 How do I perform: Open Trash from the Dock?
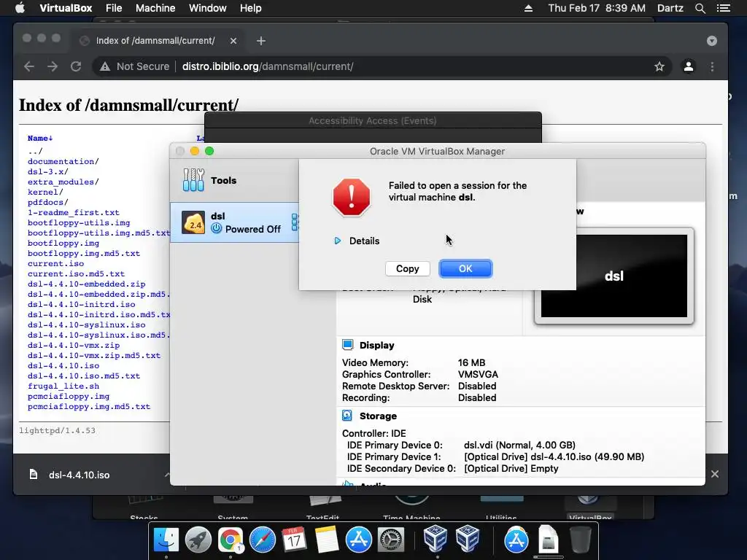click(580, 540)
